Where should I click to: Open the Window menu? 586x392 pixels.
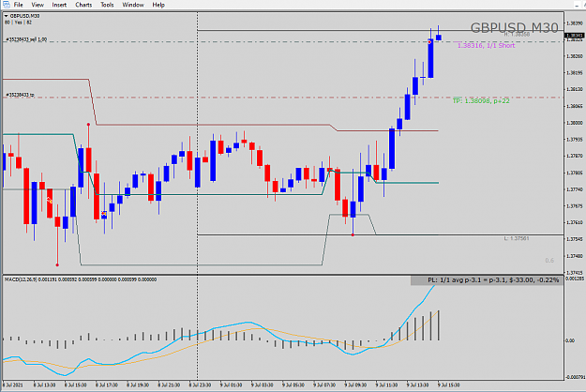click(x=133, y=5)
